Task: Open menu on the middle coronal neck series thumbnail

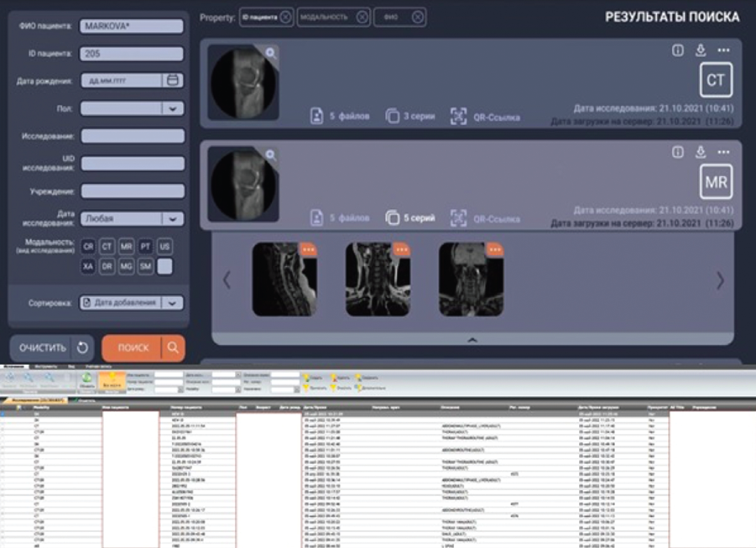Action: pyautogui.click(x=402, y=249)
